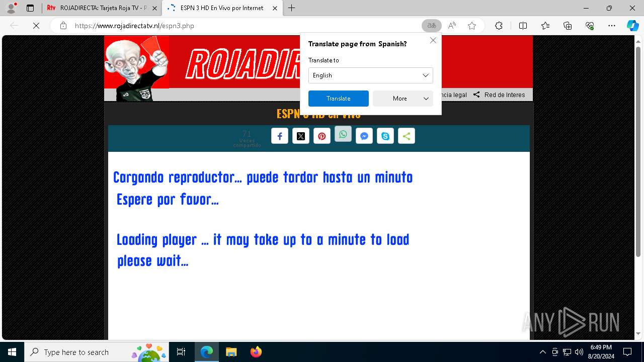
Task: Open a new browser tab
Action: point(292,8)
